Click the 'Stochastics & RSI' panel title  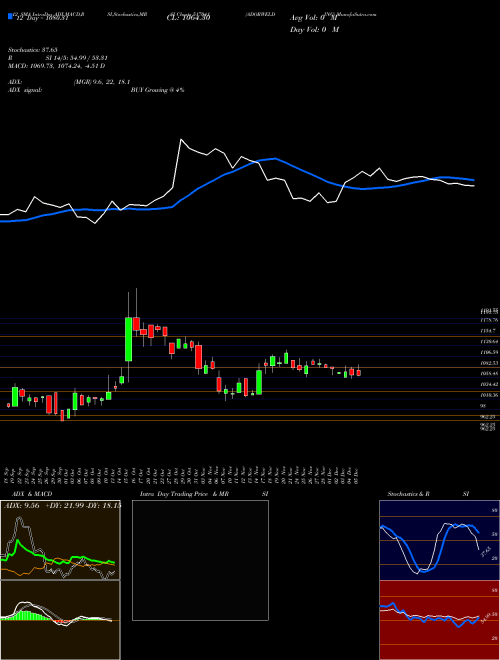[428, 494]
